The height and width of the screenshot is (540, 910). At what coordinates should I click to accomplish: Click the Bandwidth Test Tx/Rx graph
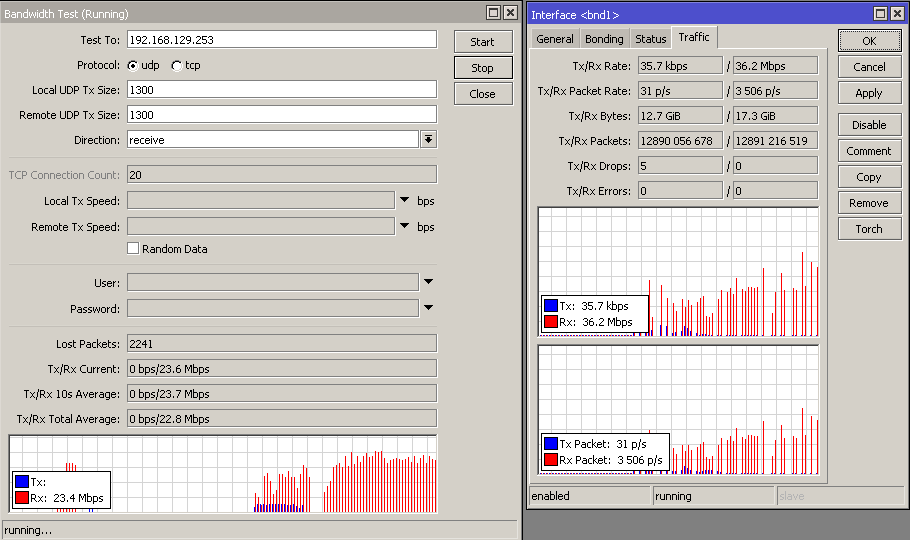(223, 474)
